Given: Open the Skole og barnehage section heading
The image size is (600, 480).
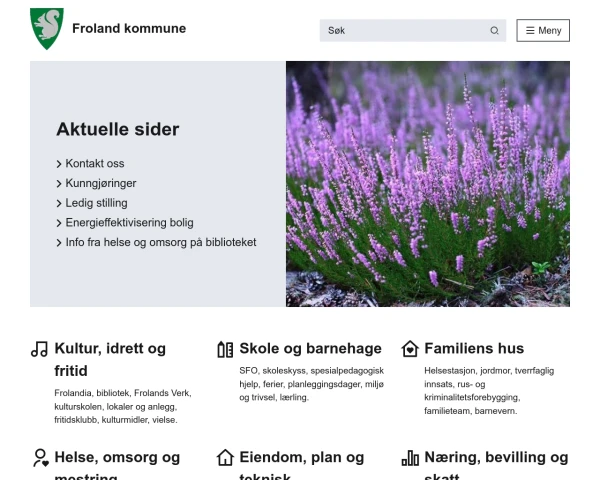Looking at the screenshot, I should coord(310,349).
